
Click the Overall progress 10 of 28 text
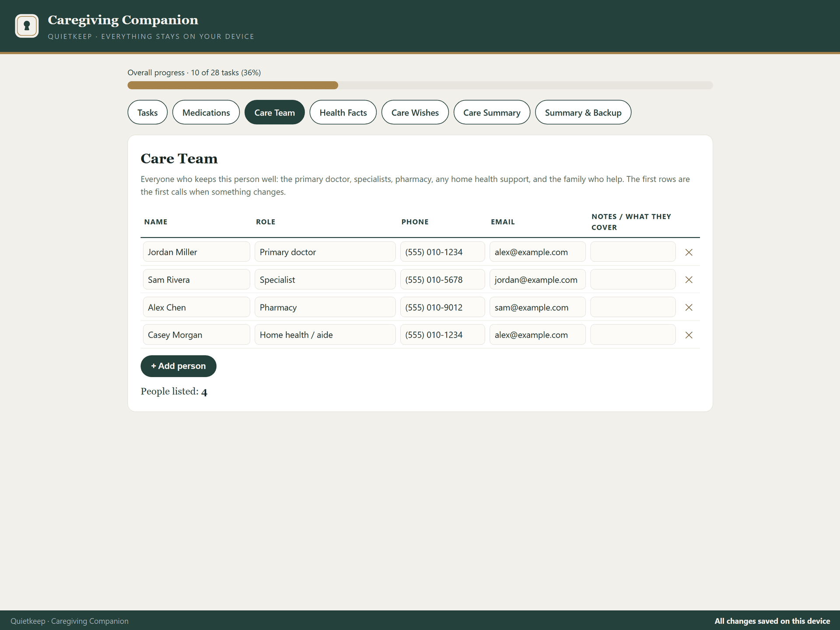194,73
